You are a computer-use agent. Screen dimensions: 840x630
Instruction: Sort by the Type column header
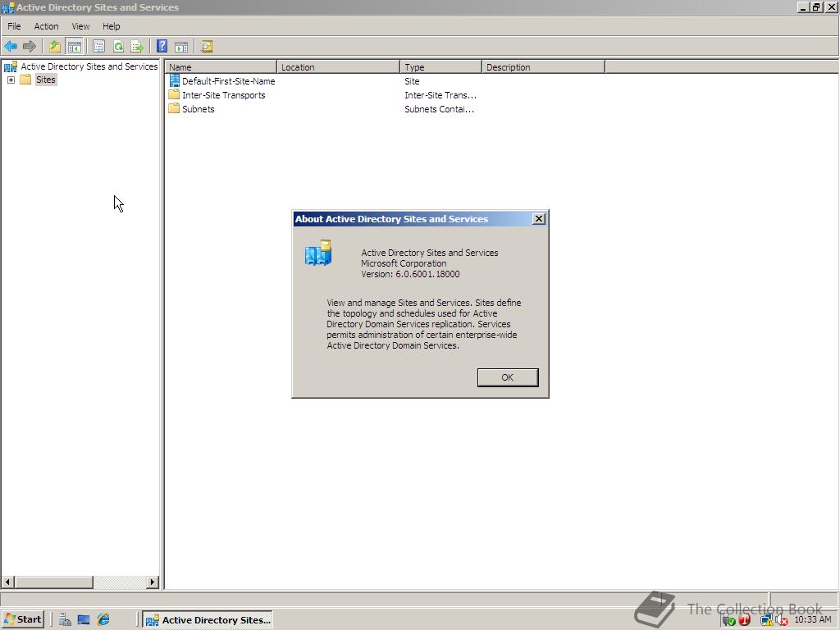coord(441,67)
